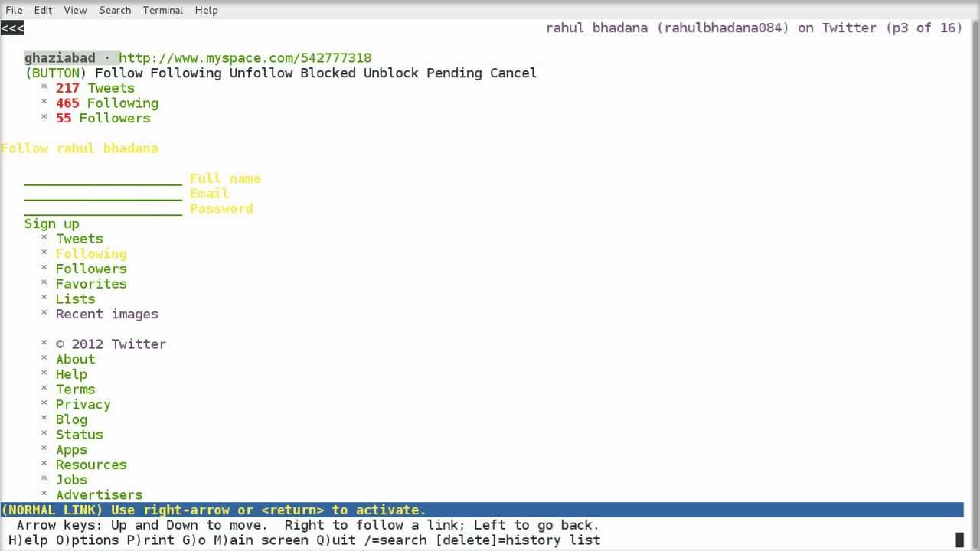Open the Search menu
Image resolution: width=980 pixels, height=551 pixels.
click(x=115, y=10)
